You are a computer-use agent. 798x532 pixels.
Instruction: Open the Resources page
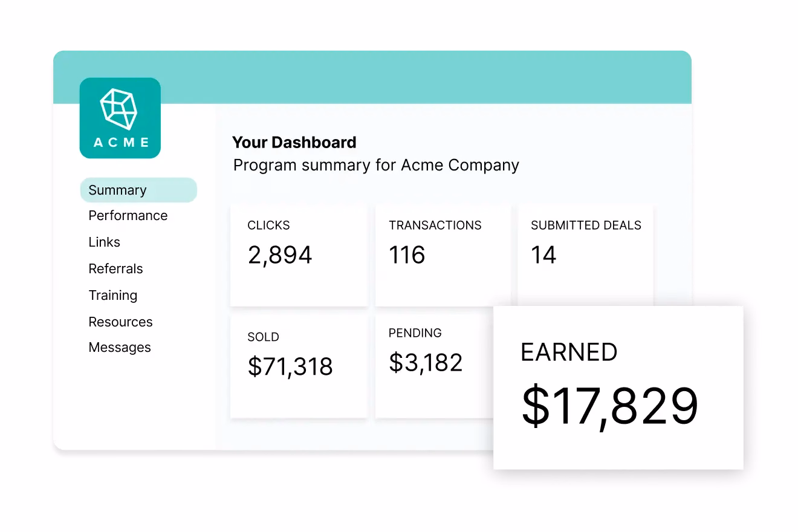(120, 322)
